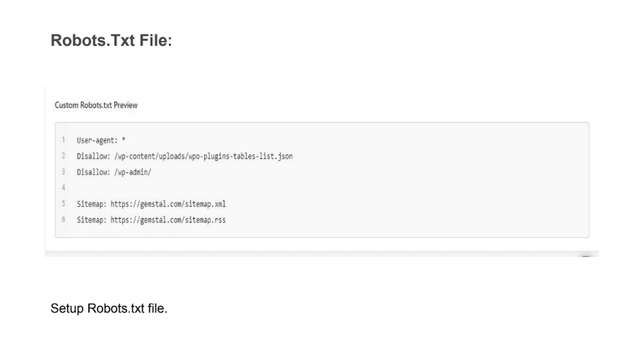Click the /wp-admin/ path on line 3
This screenshot has width=644, height=355.
coord(133,172)
